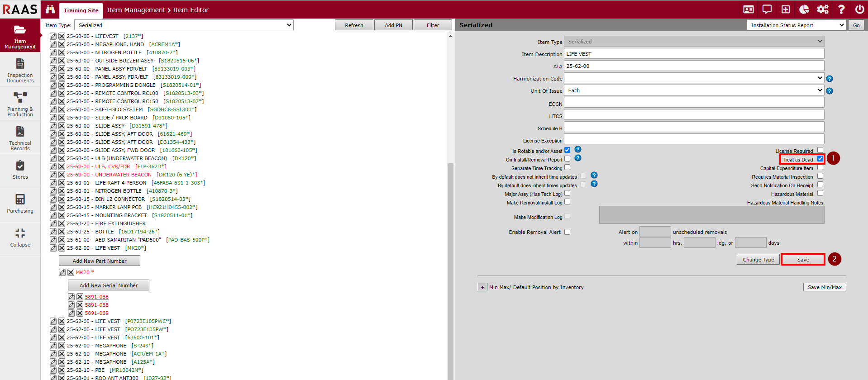Toggle Is Rotable and/or Asset checkbox

coord(567,150)
